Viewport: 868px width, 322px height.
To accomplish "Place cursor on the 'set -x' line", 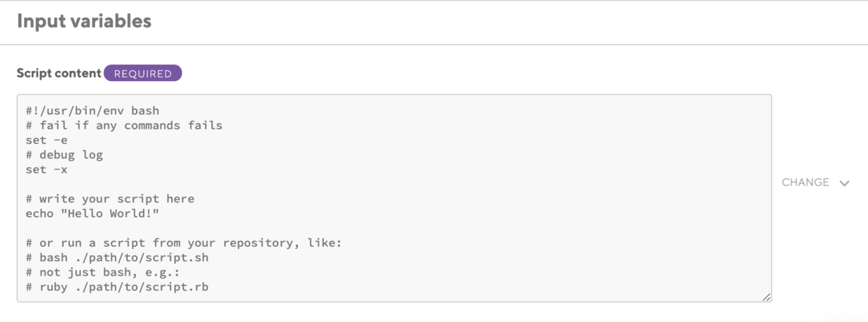I will point(46,169).
